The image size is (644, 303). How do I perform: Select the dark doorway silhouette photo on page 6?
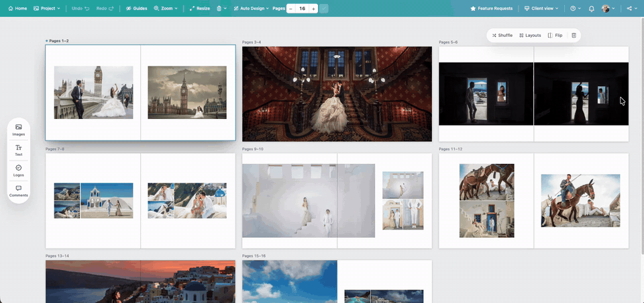pos(581,94)
